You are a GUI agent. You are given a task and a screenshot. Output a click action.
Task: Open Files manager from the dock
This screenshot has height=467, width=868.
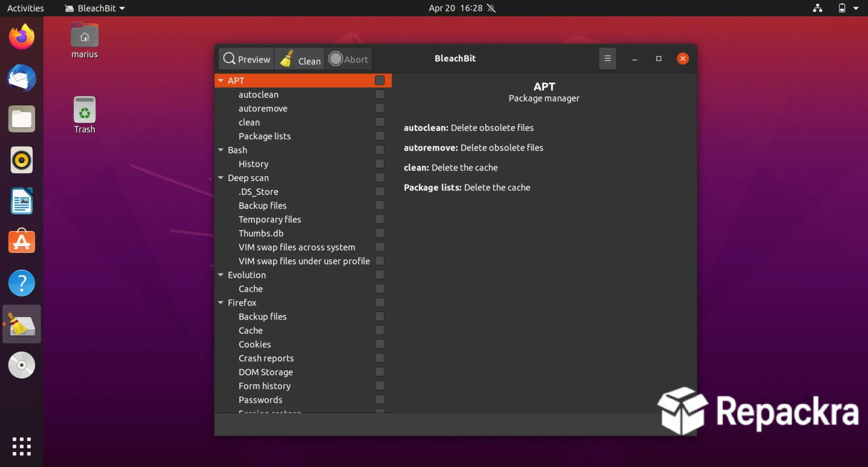[22, 119]
